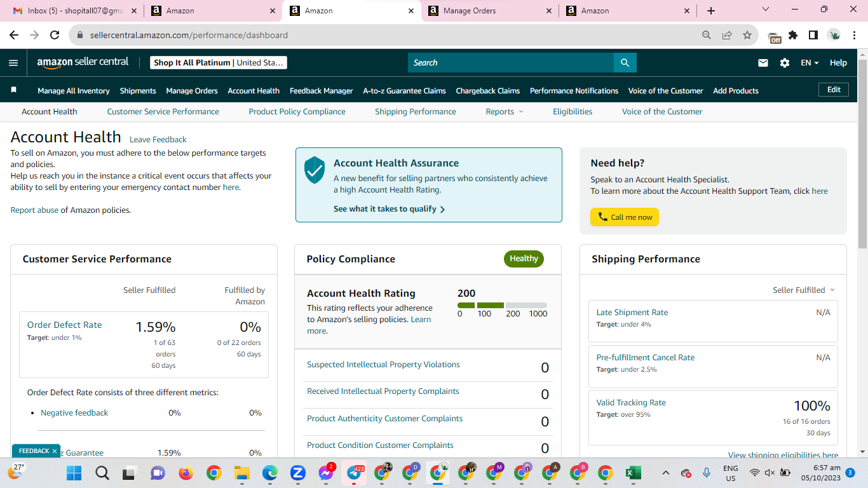Viewport: 868px width, 488px height.
Task: Reload the page
Action: [55, 36]
